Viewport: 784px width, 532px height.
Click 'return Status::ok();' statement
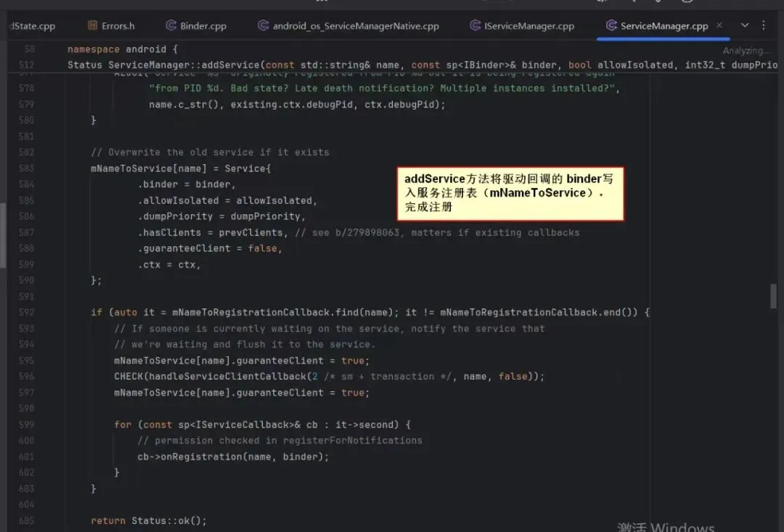pyautogui.click(x=149, y=520)
